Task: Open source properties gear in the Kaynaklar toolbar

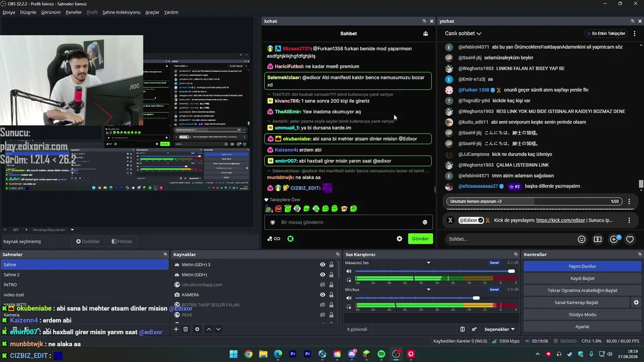Action: [197, 329]
